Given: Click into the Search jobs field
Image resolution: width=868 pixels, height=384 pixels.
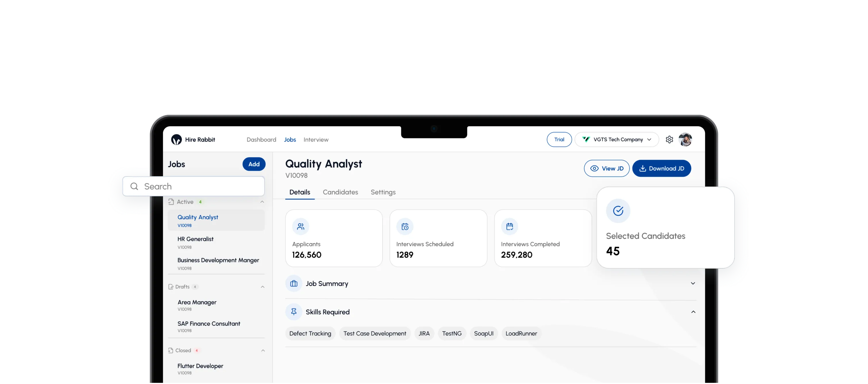Looking at the screenshot, I should click(199, 186).
